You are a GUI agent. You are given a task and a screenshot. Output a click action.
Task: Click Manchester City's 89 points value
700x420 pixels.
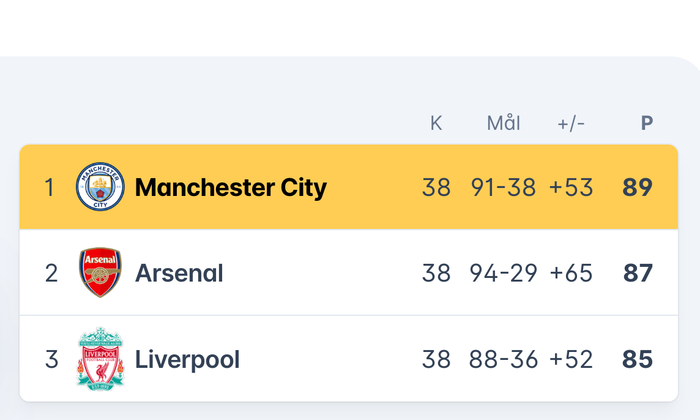637,187
